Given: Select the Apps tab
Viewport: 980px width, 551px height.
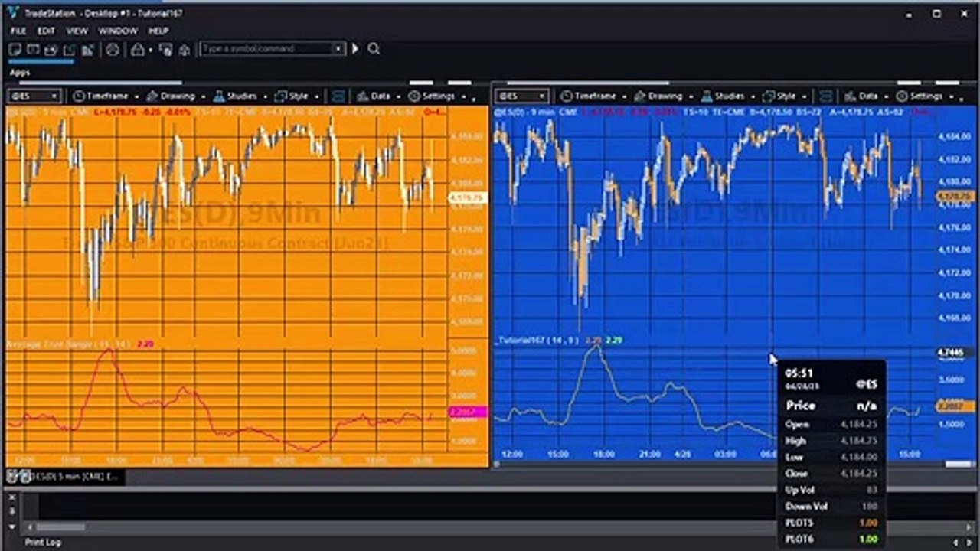Looking at the screenshot, I should click(20, 73).
